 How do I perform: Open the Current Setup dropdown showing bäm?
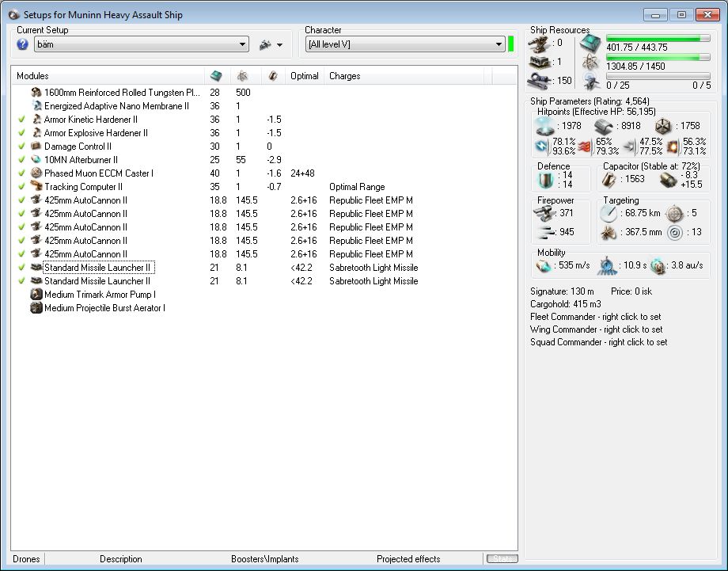142,44
